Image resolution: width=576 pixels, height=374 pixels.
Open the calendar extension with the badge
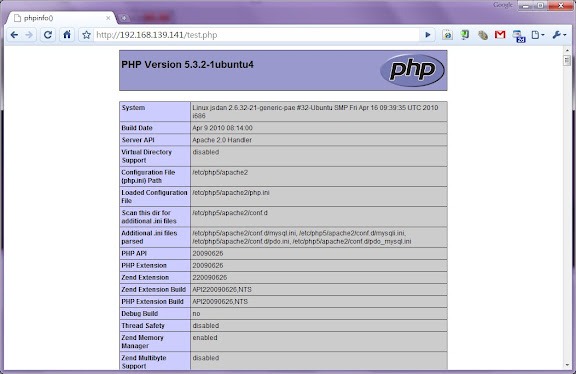(x=519, y=36)
